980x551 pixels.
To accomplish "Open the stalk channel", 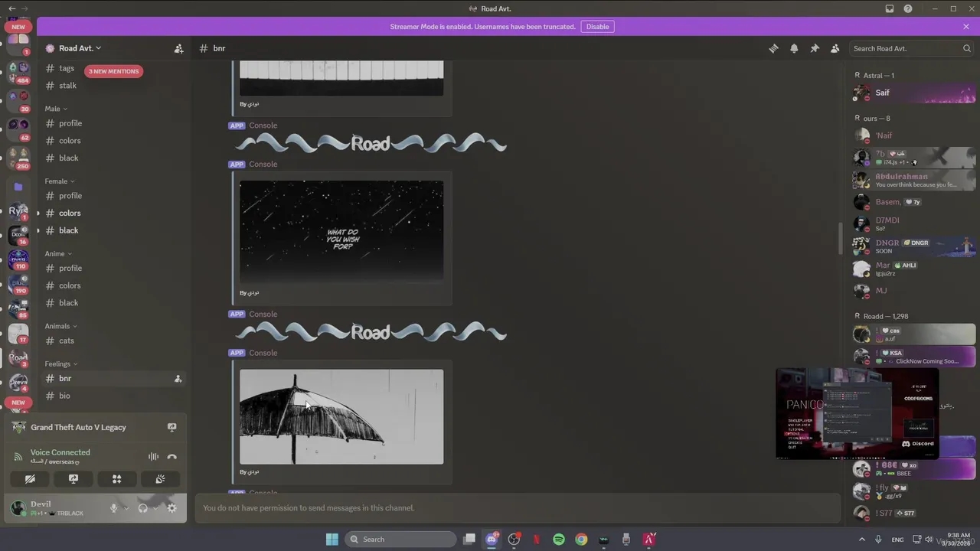I will (x=113, y=86).
